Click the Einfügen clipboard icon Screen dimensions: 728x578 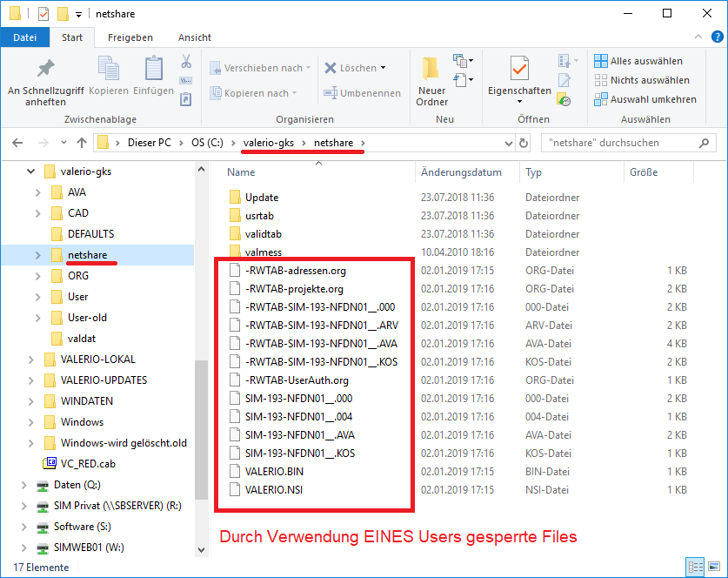click(153, 68)
